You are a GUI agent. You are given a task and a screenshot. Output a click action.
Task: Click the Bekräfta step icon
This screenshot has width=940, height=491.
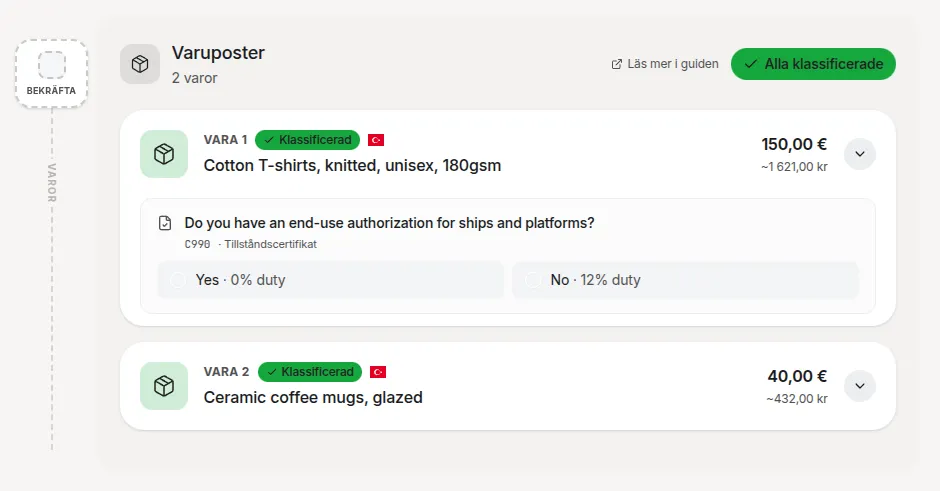point(52,66)
